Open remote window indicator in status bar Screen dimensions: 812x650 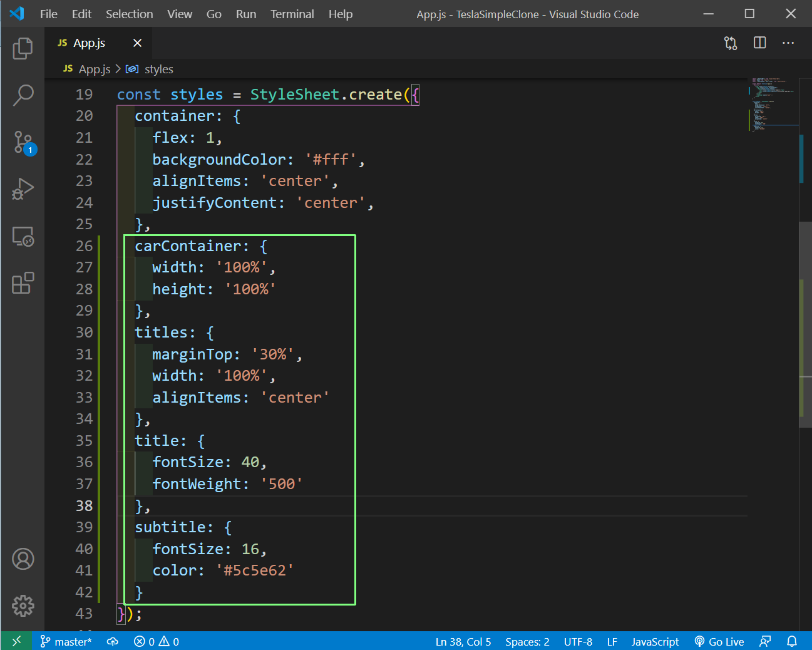click(16, 641)
